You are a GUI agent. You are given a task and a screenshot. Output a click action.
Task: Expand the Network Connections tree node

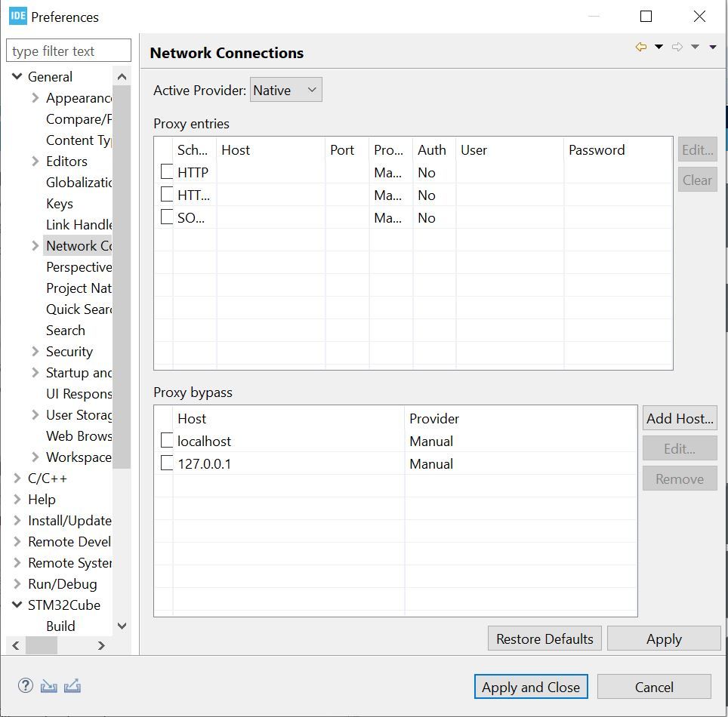tap(35, 245)
